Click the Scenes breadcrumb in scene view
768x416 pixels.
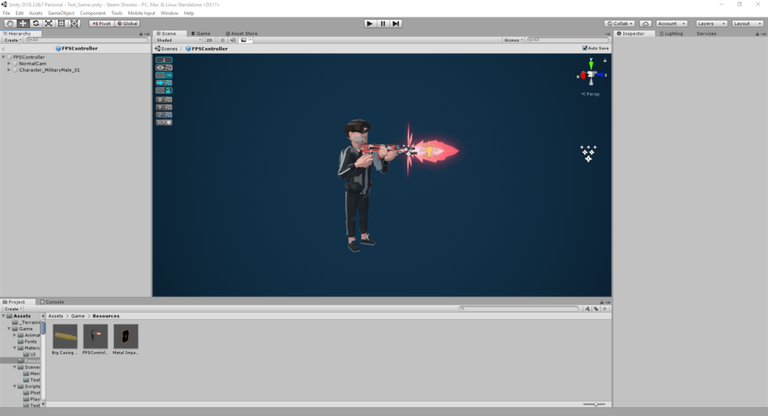coord(167,49)
